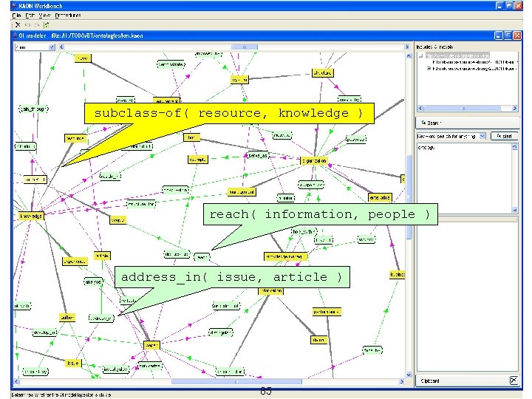Select the green serve_as relation node
532x399 pixels.
pos(258,155)
